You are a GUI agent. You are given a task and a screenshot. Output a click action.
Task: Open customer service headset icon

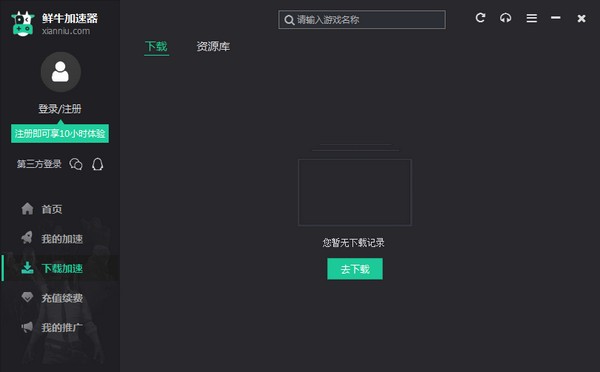point(505,18)
